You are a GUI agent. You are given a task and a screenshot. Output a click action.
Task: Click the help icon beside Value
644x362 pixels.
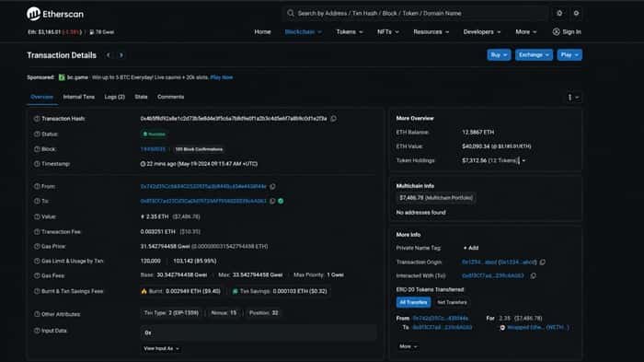37,216
